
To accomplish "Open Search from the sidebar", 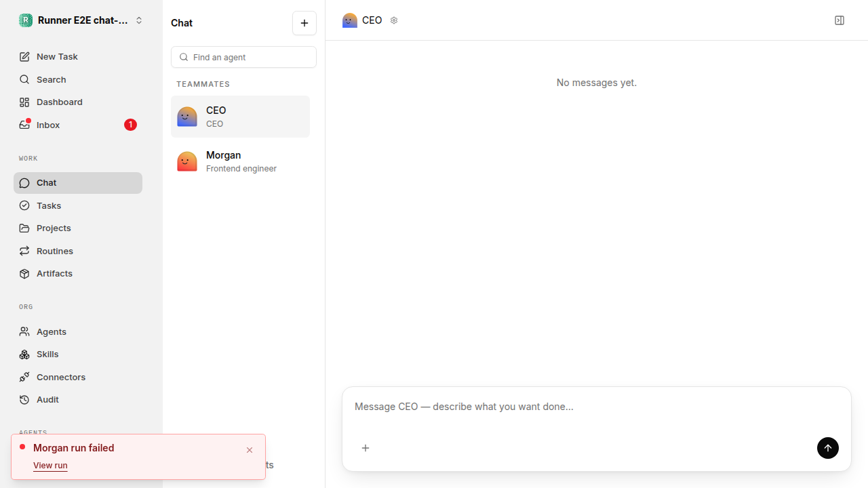I will click(x=78, y=79).
